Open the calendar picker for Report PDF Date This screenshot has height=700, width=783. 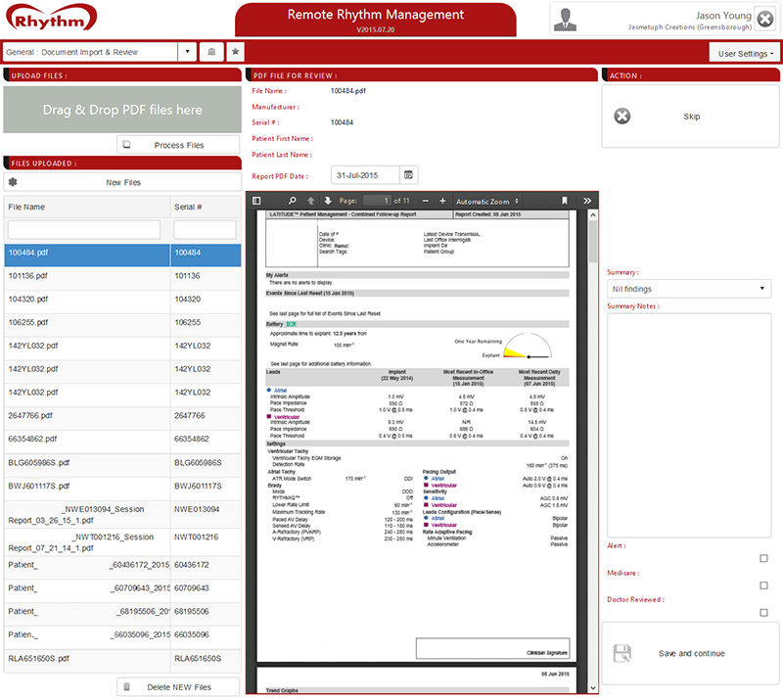(408, 175)
